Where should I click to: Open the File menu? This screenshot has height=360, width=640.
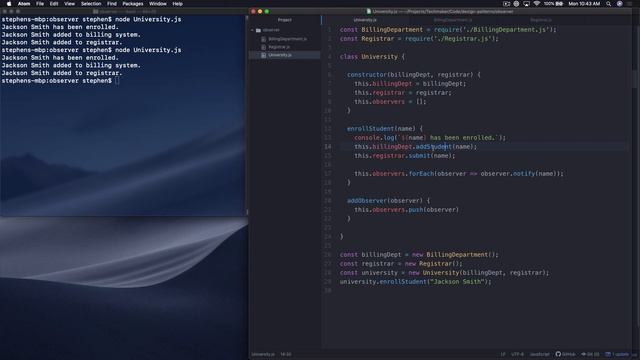40,4
